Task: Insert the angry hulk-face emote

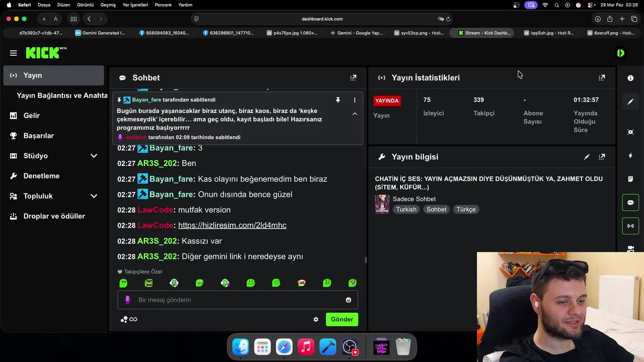Action: (148, 283)
